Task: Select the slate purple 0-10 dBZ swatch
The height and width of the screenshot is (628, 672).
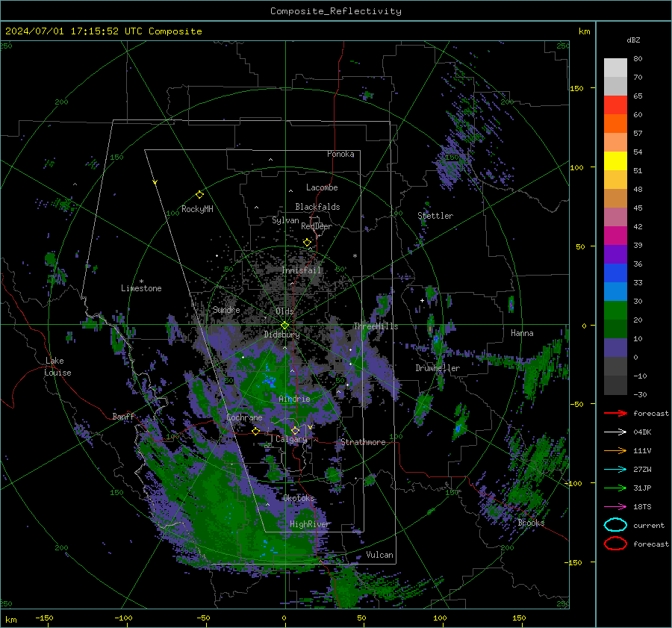Action: 615,348
